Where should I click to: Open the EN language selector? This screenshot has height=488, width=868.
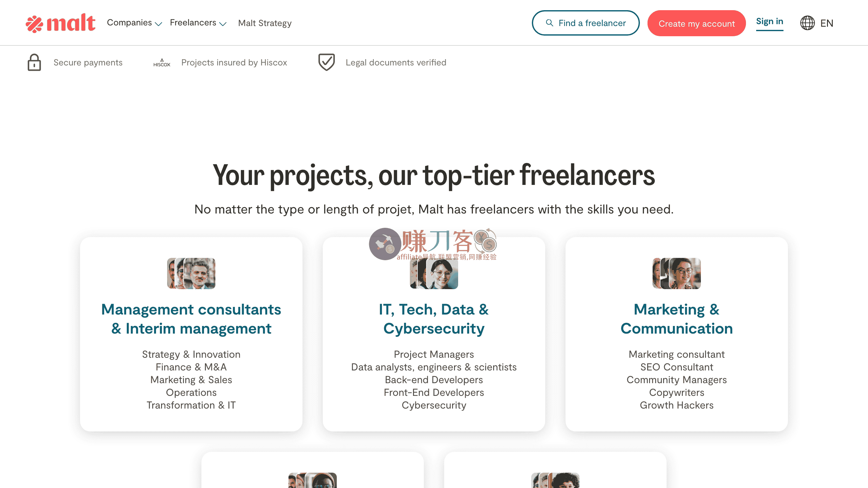click(826, 23)
